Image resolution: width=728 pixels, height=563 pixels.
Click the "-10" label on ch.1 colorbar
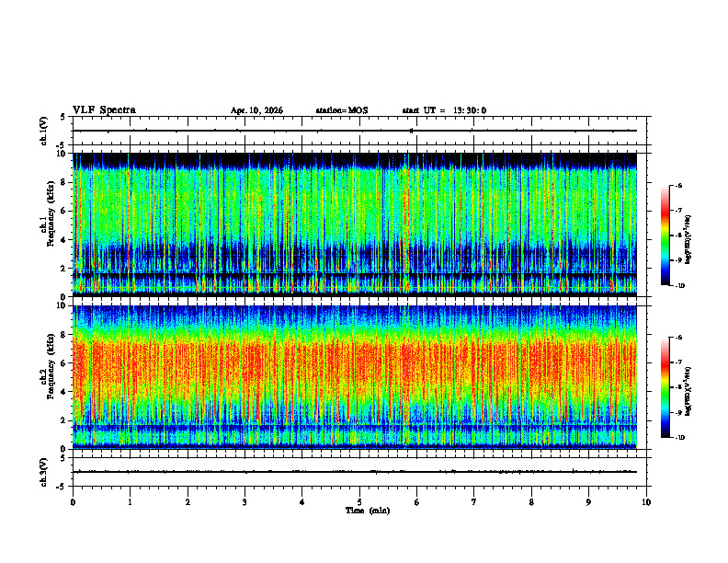pyautogui.click(x=679, y=286)
